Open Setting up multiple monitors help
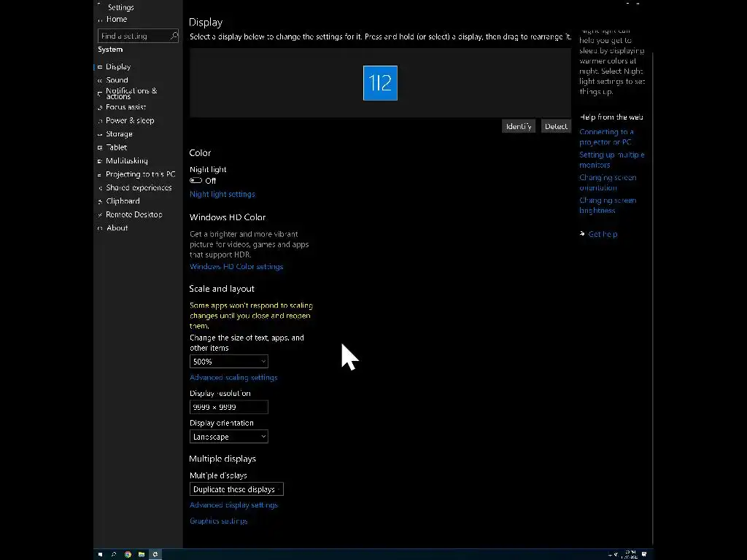Viewport: 747px width, 560px height. (x=612, y=160)
